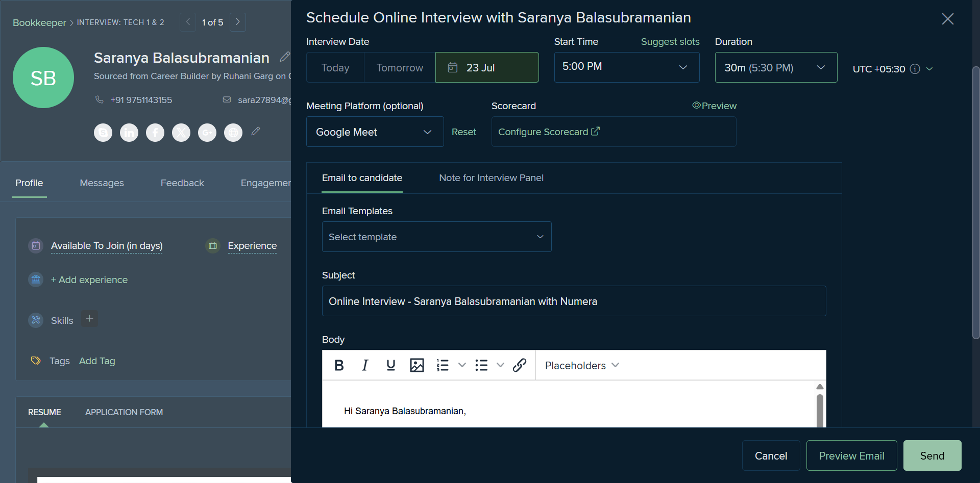Go to next candidate arrow
Viewport: 980px width, 483px height.
238,22
